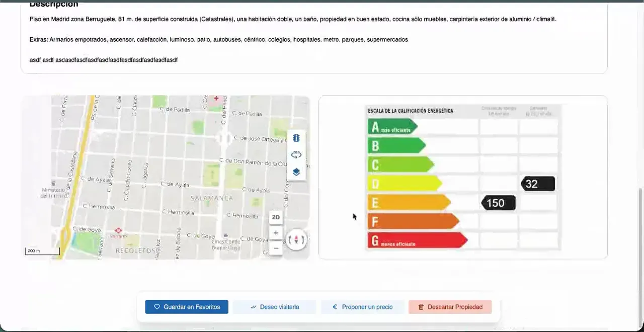Click the Serrano metro marker on map
Viewport: 644px width, 332px height.
[118, 231]
